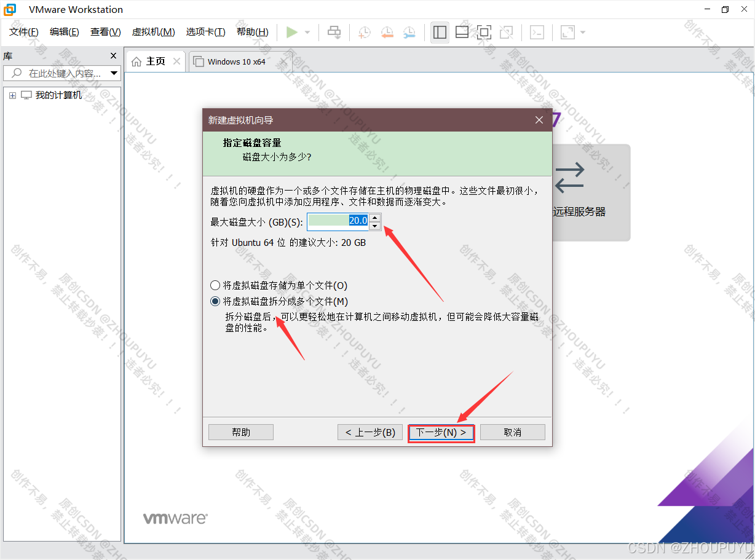This screenshot has width=755, height=560.
Task: Select 将虚拟磁盘存储为单个文件(O) radio button
Action: point(215,285)
